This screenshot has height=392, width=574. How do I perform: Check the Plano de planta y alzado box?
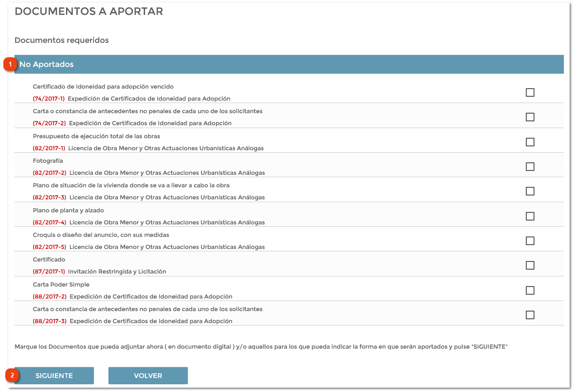click(530, 216)
